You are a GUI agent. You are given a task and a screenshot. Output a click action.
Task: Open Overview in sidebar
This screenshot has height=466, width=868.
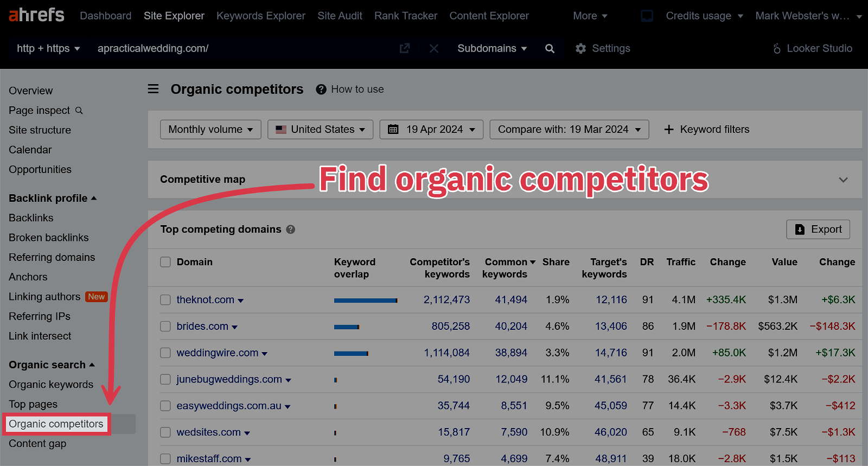click(31, 91)
